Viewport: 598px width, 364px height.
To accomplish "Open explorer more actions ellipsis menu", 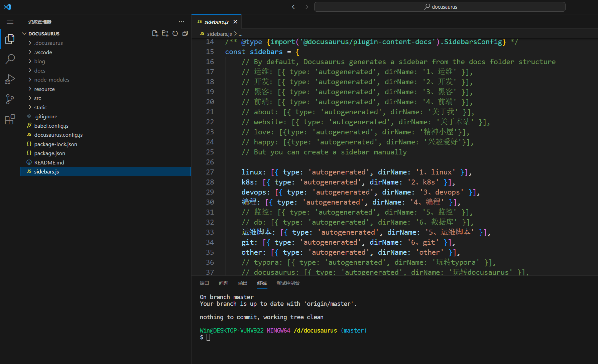I will [x=182, y=22].
